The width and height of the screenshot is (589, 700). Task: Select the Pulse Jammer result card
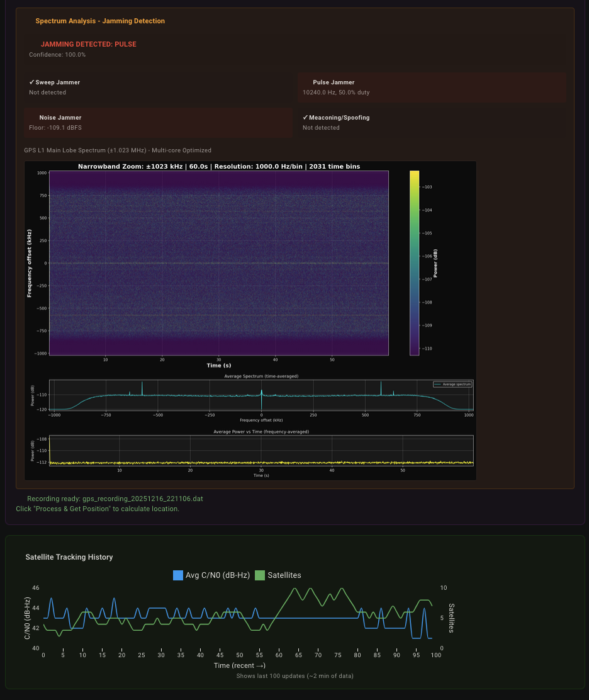click(x=432, y=87)
